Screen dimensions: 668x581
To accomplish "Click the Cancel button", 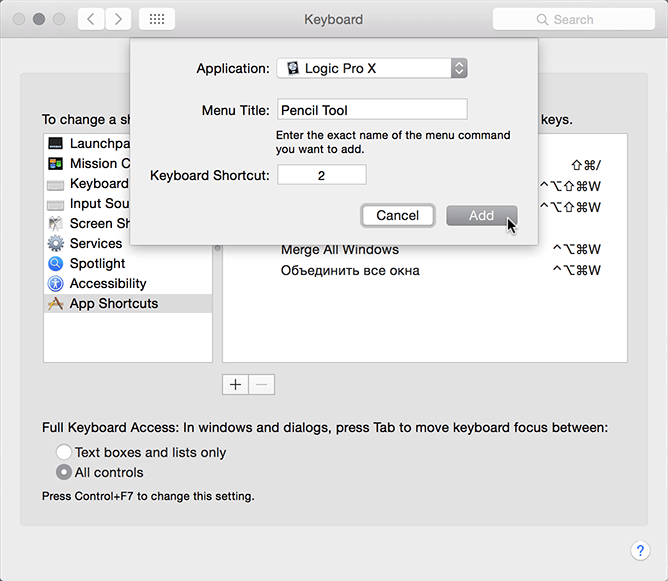I will point(397,216).
